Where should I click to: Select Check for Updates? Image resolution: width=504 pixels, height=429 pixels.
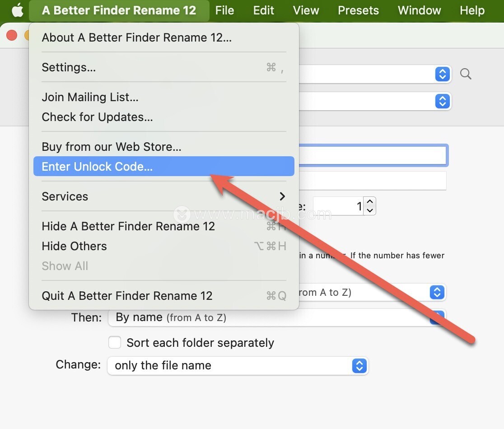(164, 117)
